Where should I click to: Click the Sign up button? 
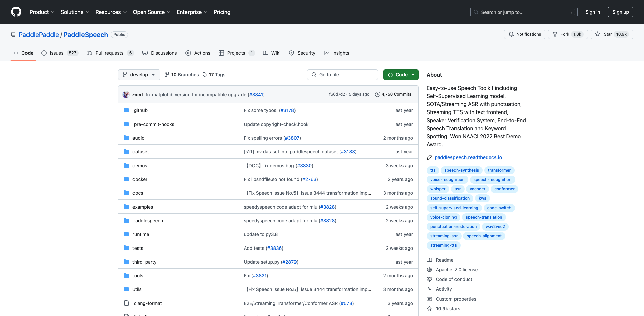click(x=621, y=12)
